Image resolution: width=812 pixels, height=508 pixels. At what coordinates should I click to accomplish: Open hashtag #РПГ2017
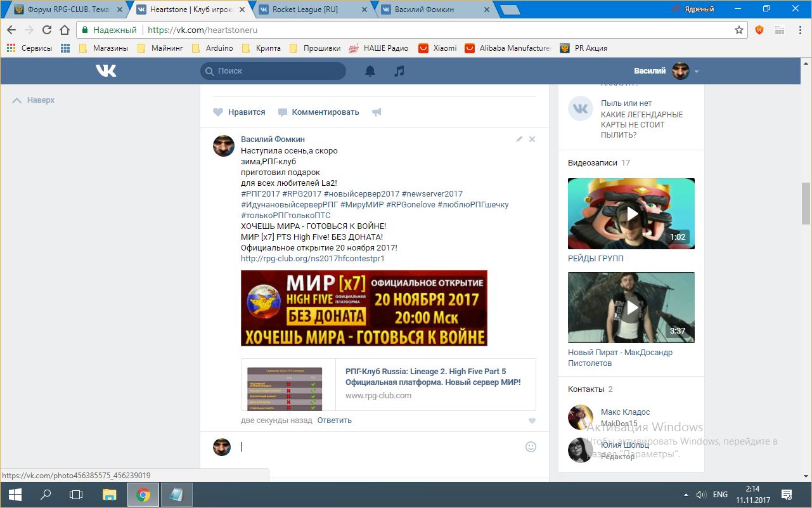click(x=260, y=194)
